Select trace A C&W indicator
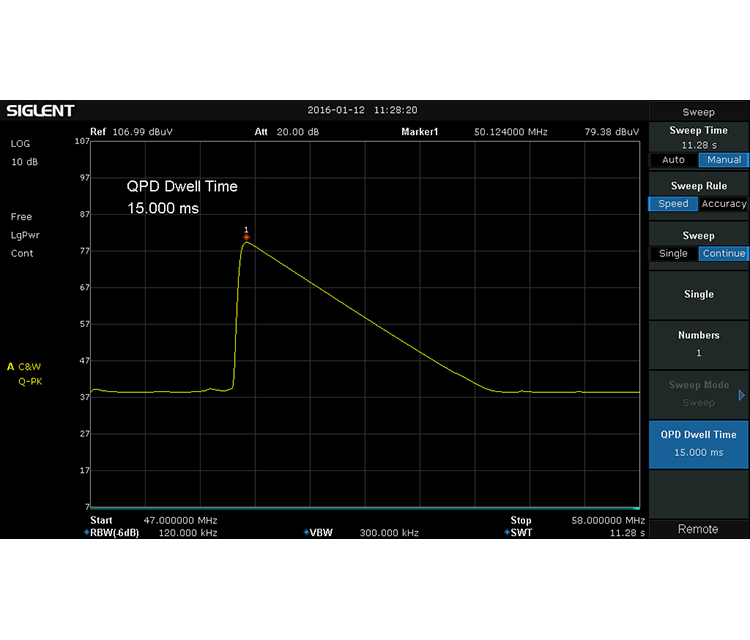 point(24,367)
